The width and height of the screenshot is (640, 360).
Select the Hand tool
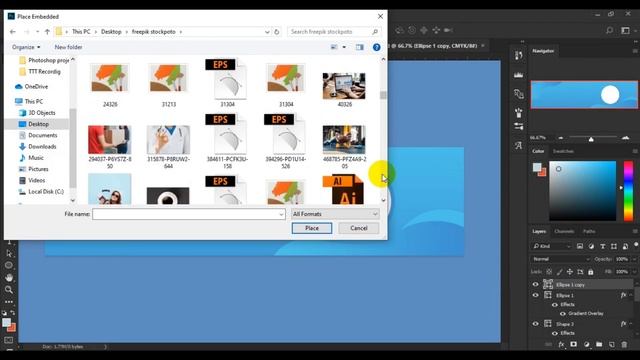[9, 278]
